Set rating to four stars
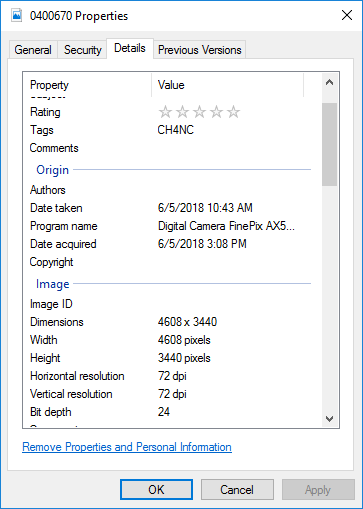Image resolution: width=363 pixels, height=509 pixels. [216, 112]
